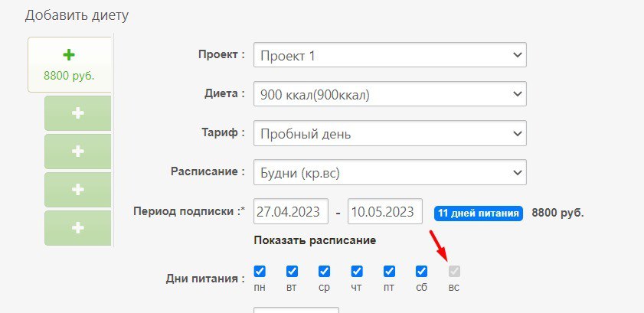This screenshot has width=644, height=313.
Task: Toggle the пт meal day checkbox
Action: tap(389, 272)
